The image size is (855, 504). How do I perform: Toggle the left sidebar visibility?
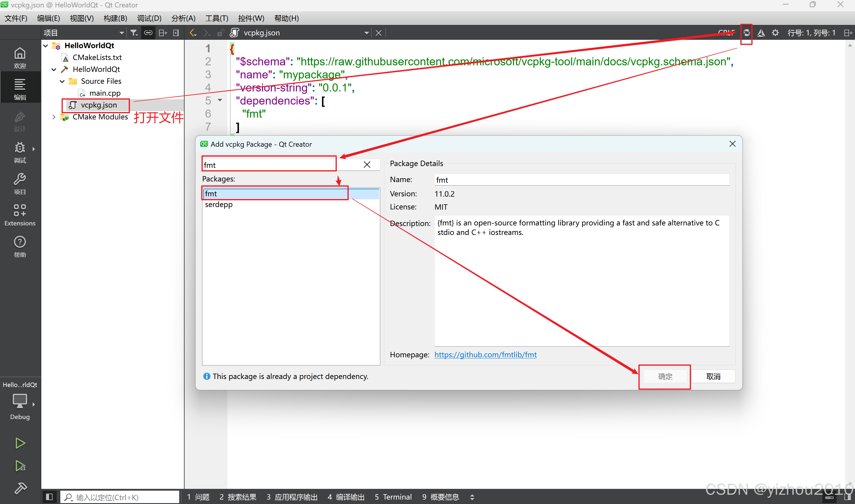[x=49, y=497]
